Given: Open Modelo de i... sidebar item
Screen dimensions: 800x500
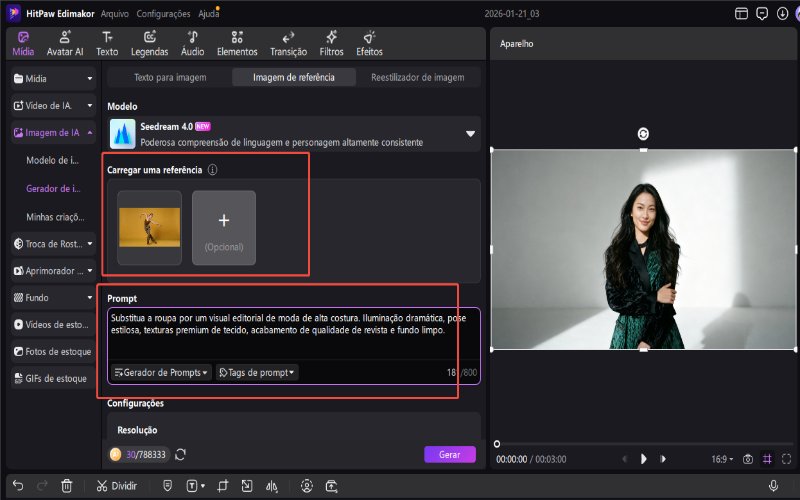Looking at the screenshot, I should coord(53,160).
